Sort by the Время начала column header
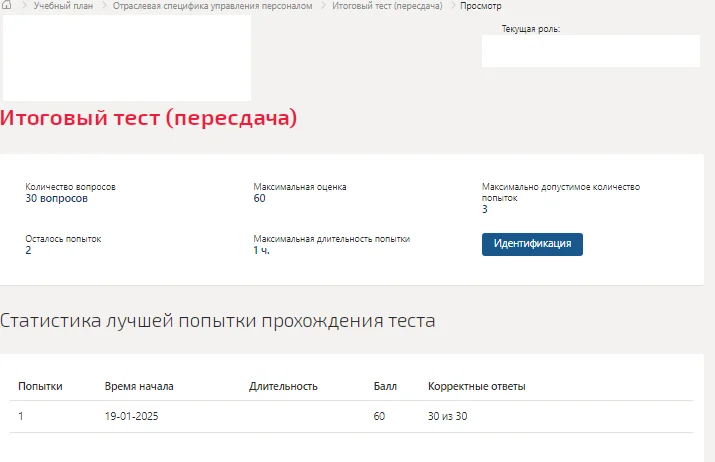Viewport: 715px width, 462px height. point(139,386)
